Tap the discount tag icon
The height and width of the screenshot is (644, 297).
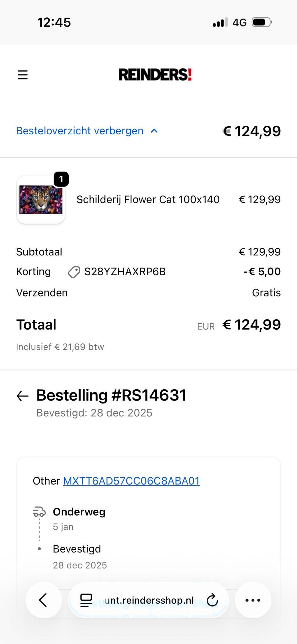click(x=74, y=272)
